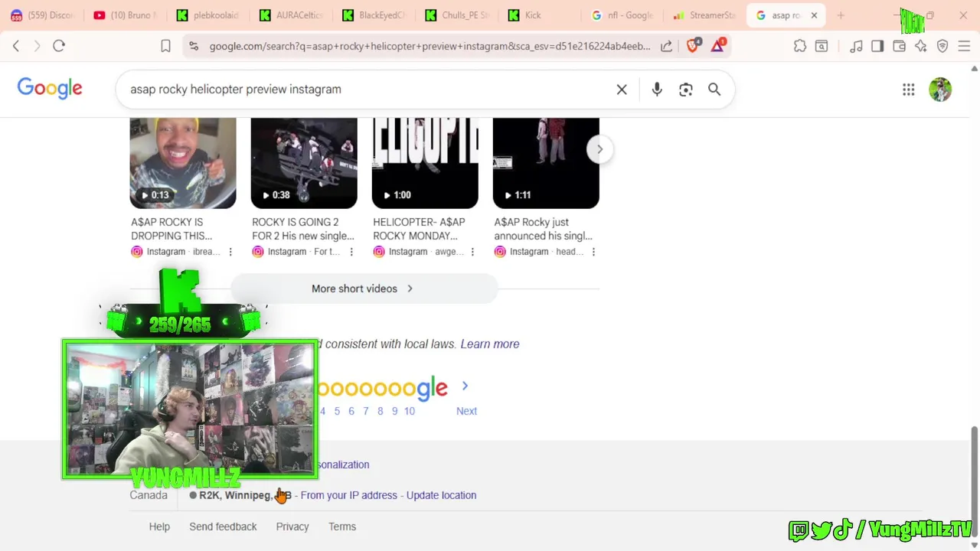Go to results page 5
Image resolution: width=980 pixels, height=551 pixels.
coord(337,411)
